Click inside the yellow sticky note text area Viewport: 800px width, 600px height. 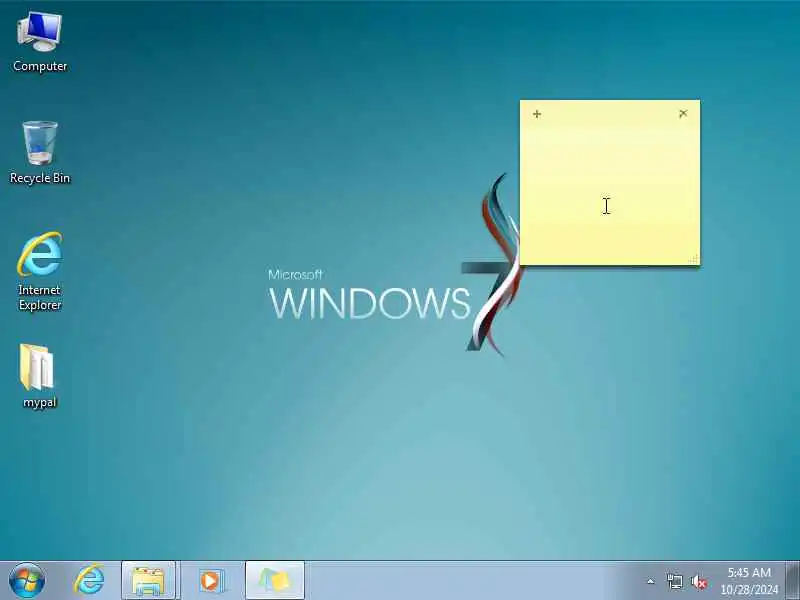coord(610,191)
